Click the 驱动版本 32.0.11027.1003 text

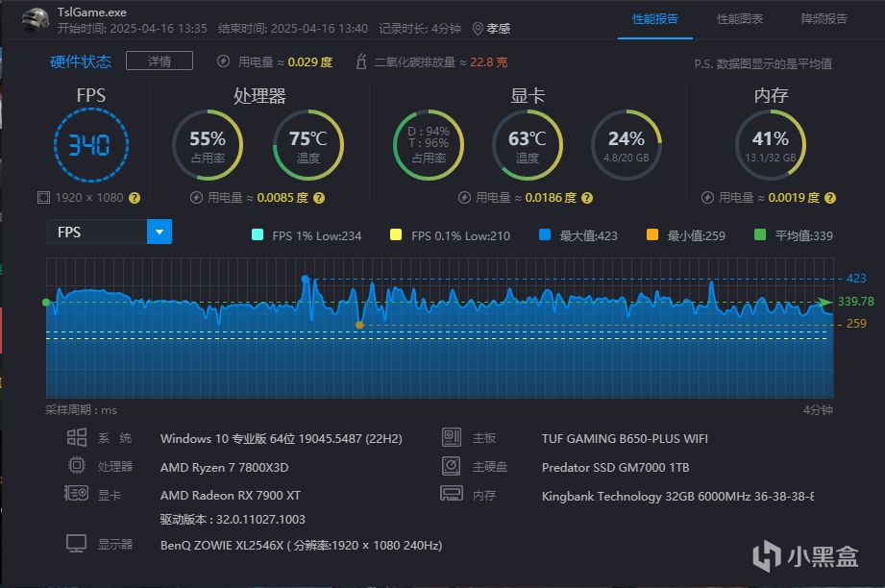point(233,519)
